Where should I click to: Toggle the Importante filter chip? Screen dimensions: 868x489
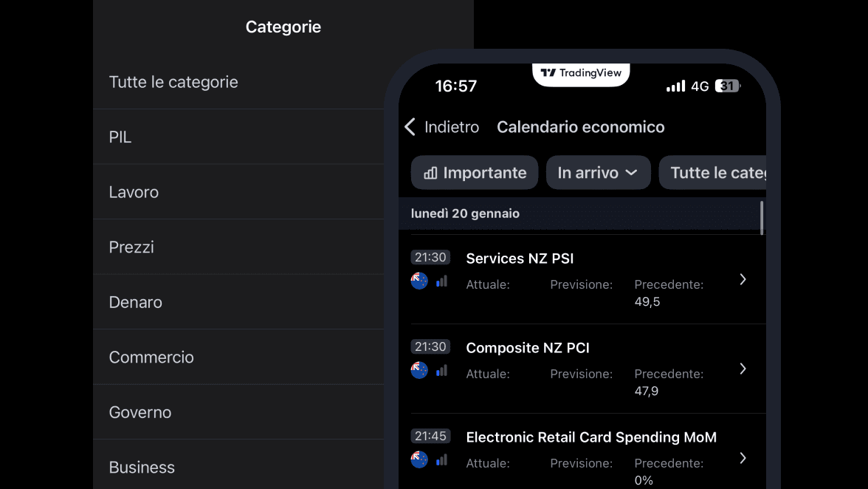[475, 173]
